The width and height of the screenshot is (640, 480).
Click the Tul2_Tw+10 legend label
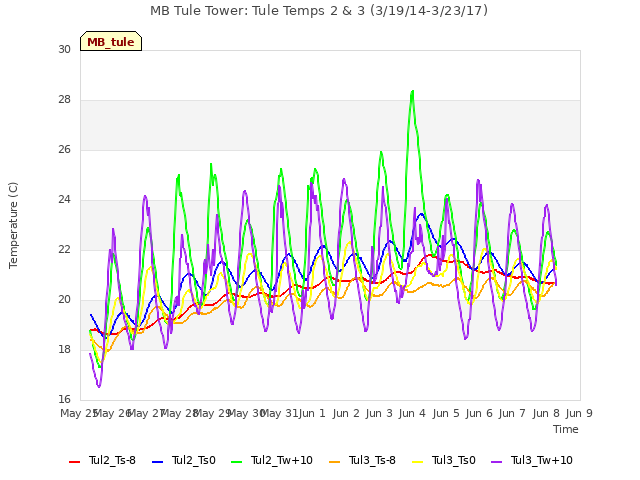click(282, 460)
